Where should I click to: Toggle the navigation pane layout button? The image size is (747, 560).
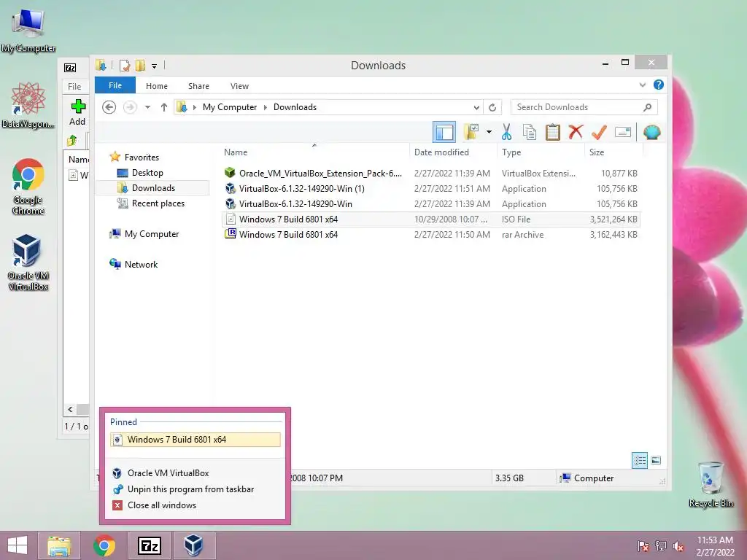click(444, 132)
